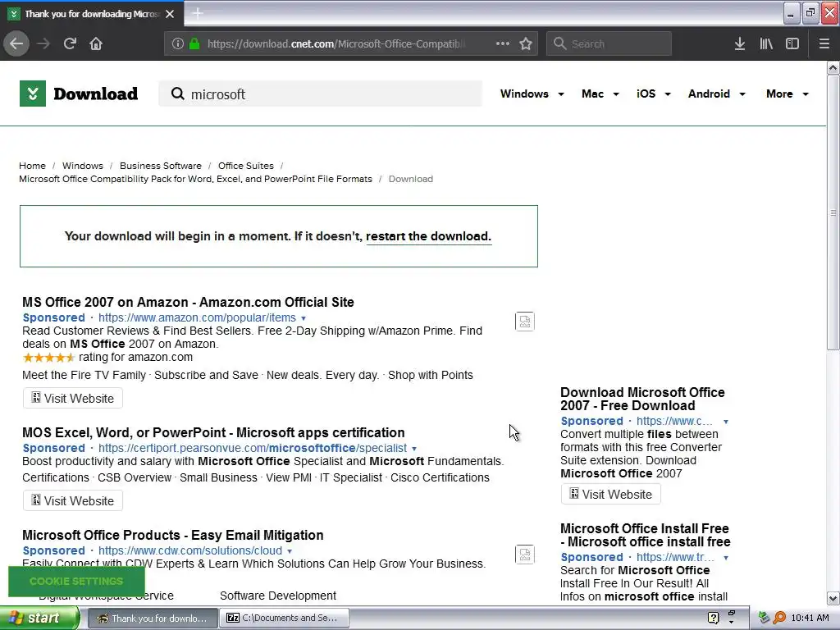This screenshot has height=630, width=840.
Task: Open Compatibility Pack breadcrumb link
Action: point(195,179)
